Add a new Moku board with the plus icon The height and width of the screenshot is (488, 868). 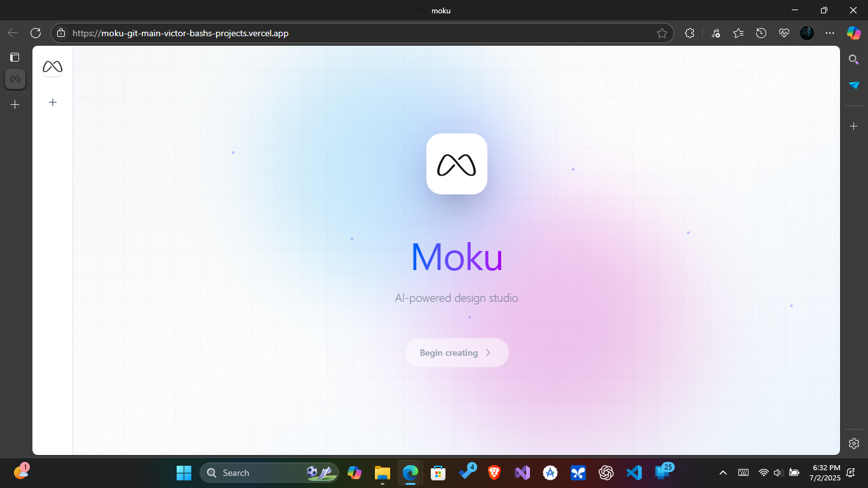[53, 102]
